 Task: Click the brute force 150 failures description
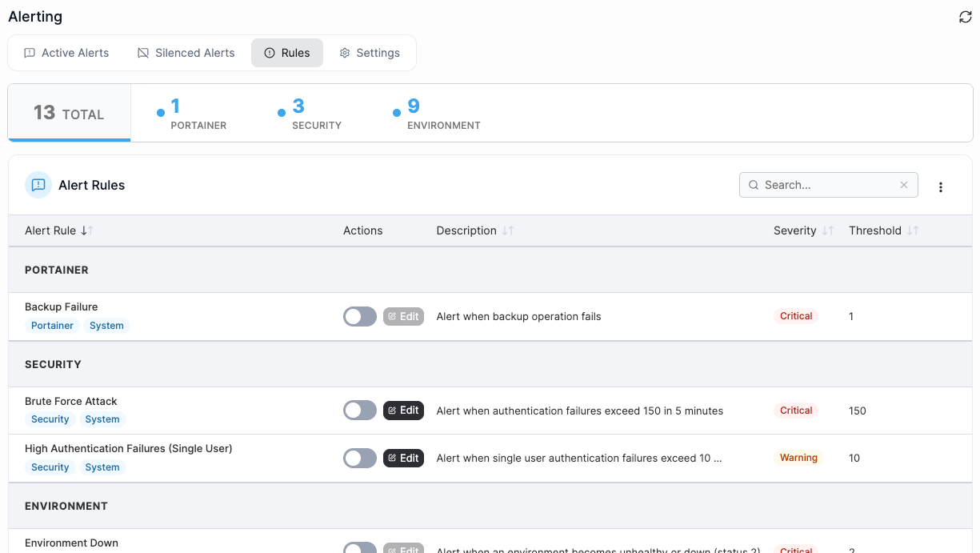coord(580,411)
